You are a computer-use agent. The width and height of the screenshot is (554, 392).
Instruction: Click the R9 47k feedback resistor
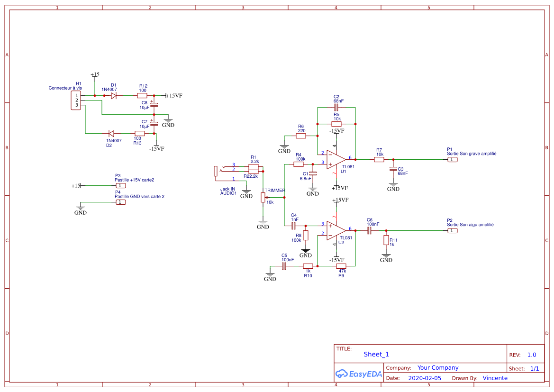341,266
